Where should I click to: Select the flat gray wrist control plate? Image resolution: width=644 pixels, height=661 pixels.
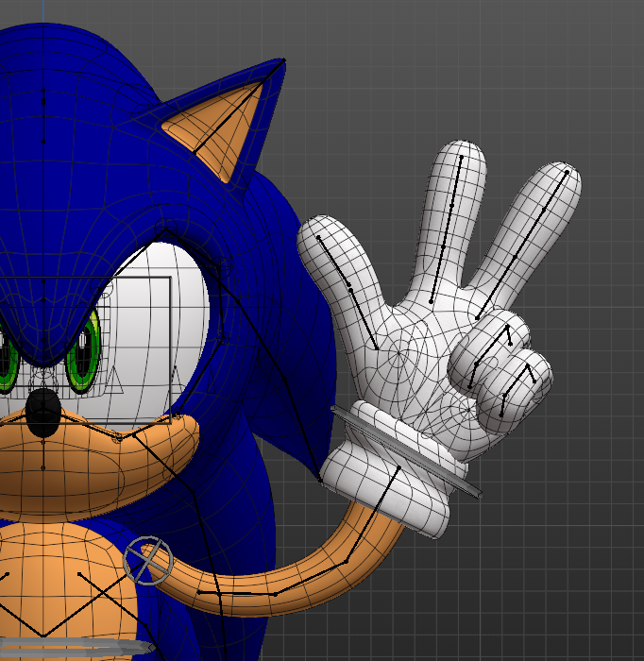click(406, 451)
